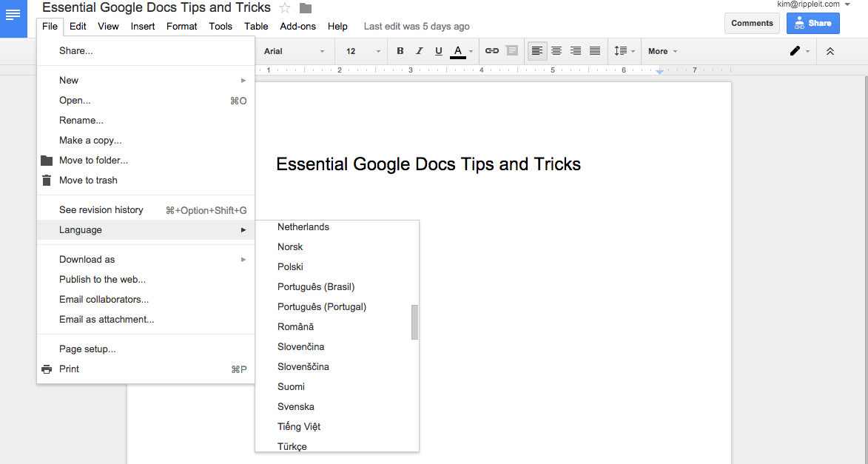Open the View menu
The image size is (868, 464).
click(109, 26)
